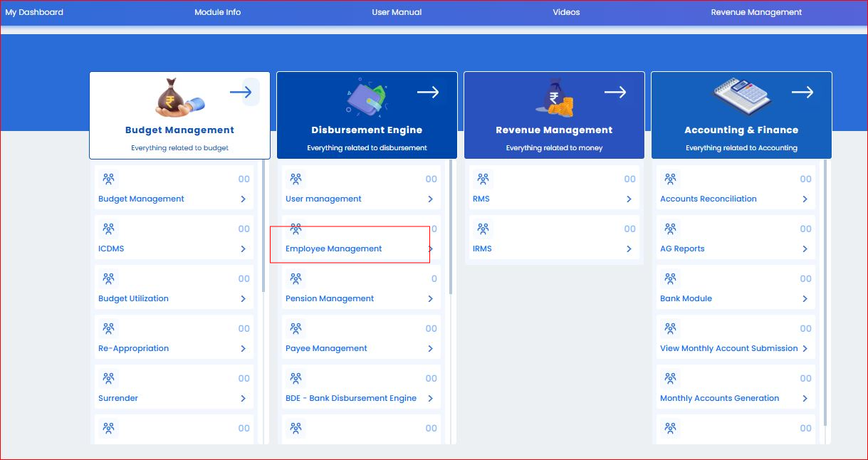Expand the View Monthly Account Submission chevron
This screenshot has width=868, height=460.
pyautogui.click(x=805, y=349)
